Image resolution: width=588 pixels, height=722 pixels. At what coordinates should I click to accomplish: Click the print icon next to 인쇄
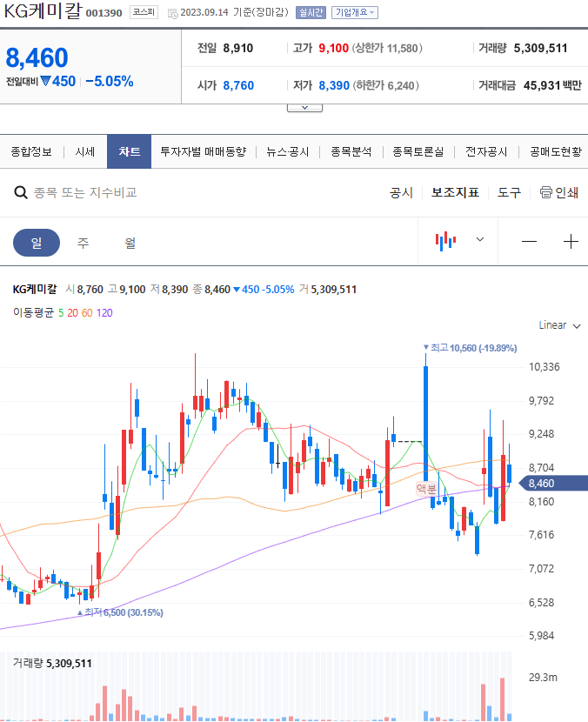click(x=545, y=192)
